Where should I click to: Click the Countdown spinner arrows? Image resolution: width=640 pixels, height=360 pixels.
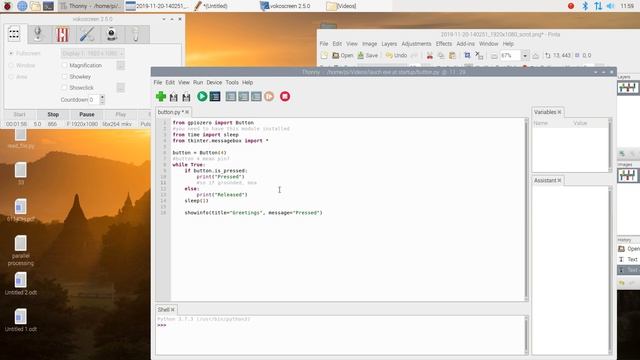102,100
